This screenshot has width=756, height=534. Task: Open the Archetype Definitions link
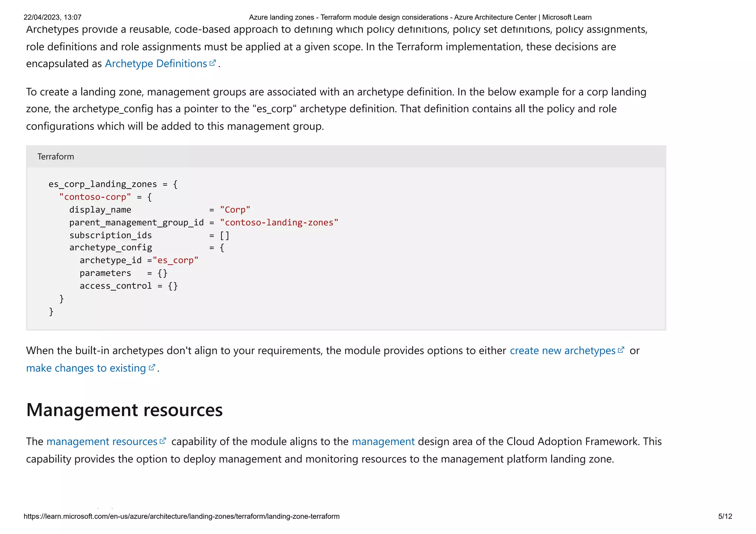[x=156, y=64]
